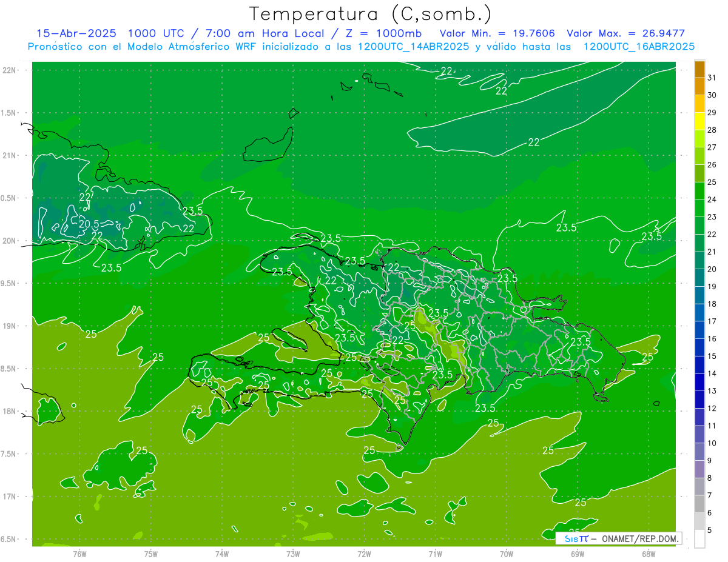Click the '70W' longitude axis label
This screenshot has width=728, height=562.
[x=507, y=554]
